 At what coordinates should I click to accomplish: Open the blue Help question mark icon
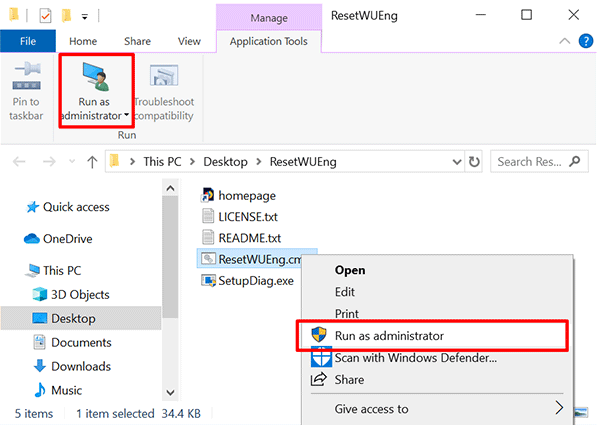pyautogui.click(x=586, y=41)
